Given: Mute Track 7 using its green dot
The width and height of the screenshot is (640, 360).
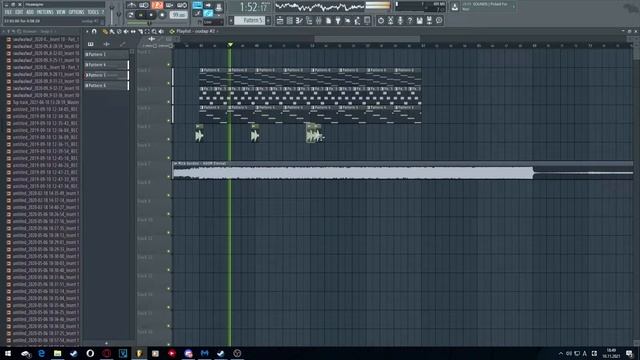Looking at the screenshot, I should pyautogui.click(x=169, y=176).
